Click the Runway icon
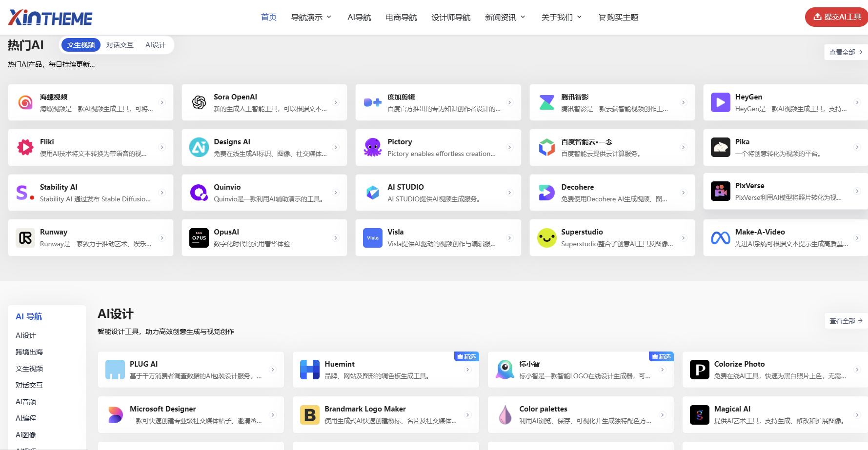This screenshot has width=868, height=450. 25,238
